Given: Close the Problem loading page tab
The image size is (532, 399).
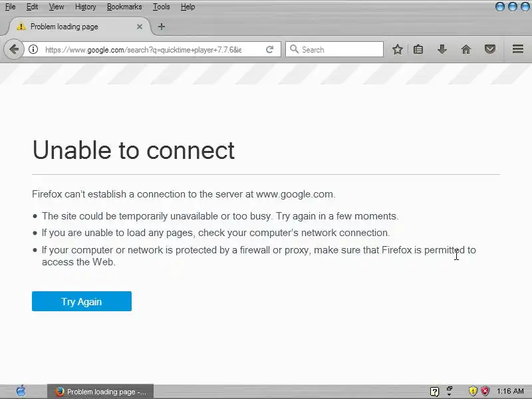Looking at the screenshot, I should click(x=140, y=27).
